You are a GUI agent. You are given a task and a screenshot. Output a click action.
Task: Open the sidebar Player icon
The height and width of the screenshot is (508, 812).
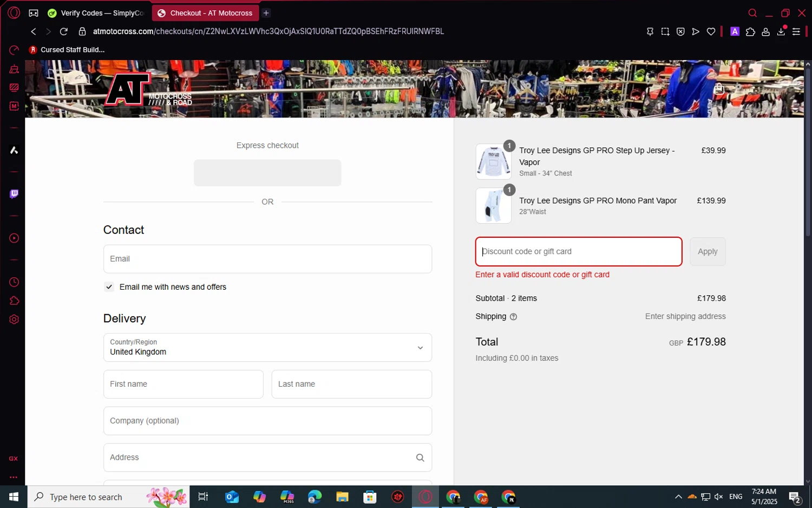14,238
